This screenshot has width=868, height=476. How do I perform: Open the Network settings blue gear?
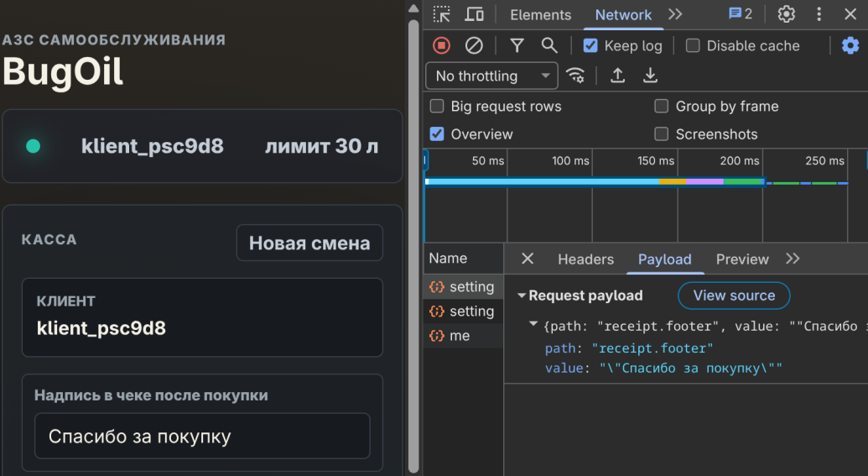coord(850,45)
